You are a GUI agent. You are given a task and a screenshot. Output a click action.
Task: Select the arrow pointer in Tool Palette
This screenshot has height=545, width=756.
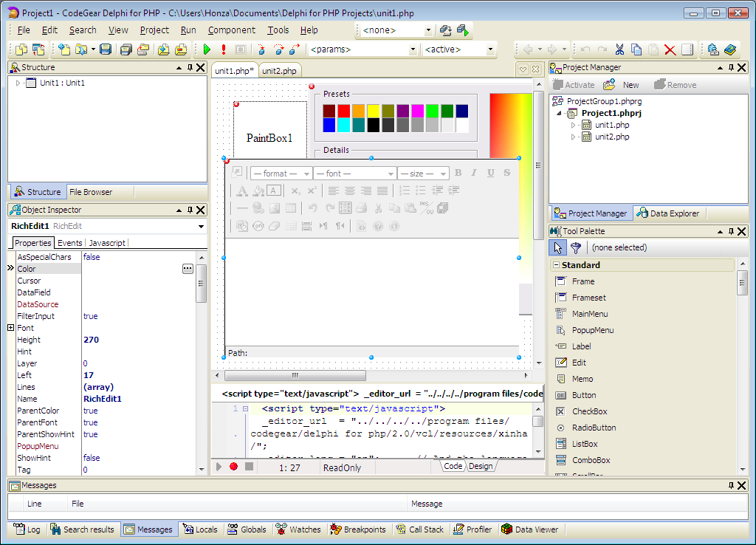click(559, 247)
